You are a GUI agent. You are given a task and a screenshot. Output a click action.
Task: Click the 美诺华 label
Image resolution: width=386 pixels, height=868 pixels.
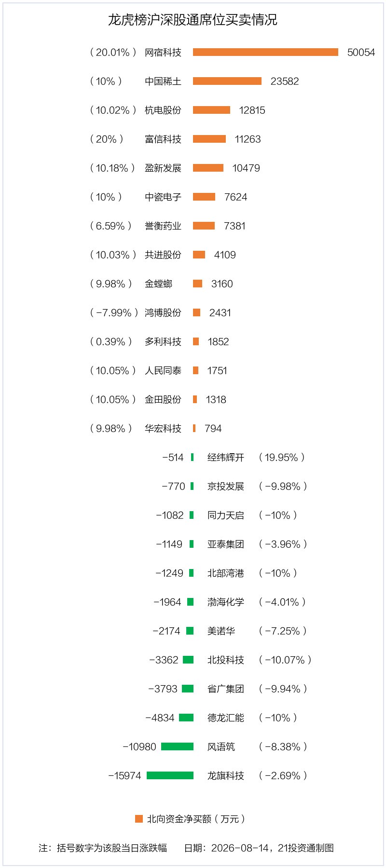coord(221,631)
